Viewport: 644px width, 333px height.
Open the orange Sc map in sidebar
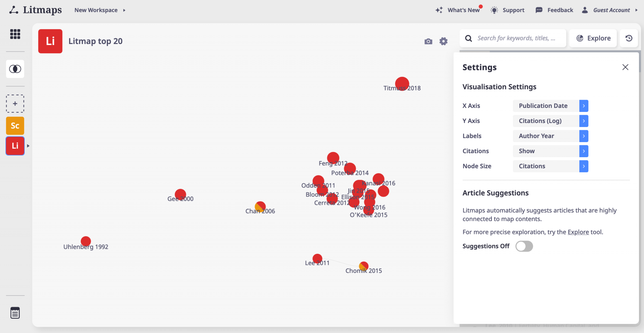[15, 125]
